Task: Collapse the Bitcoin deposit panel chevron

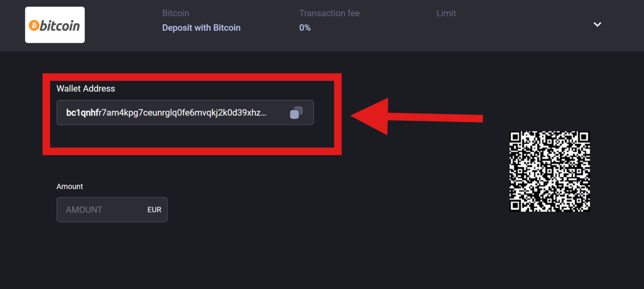Action: coord(597,25)
